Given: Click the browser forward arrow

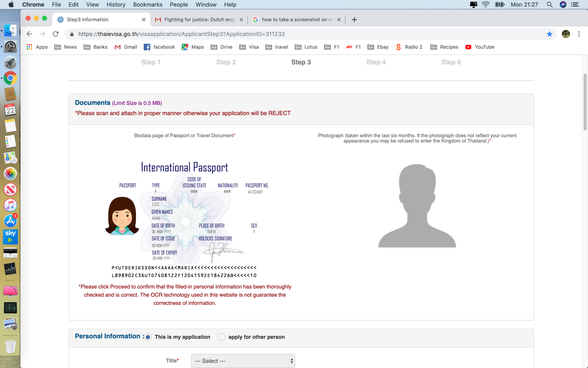Looking at the screenshot, I should [x=42, y=34].
